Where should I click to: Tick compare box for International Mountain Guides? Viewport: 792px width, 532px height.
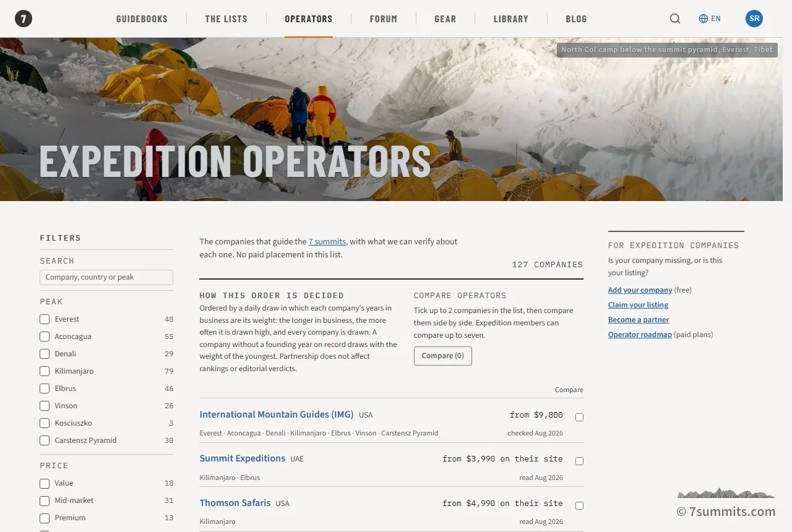click(x=579, y=418)
